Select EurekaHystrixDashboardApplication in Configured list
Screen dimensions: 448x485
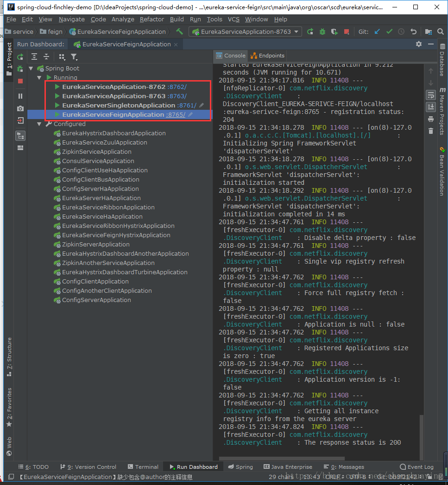coord(114,133)
